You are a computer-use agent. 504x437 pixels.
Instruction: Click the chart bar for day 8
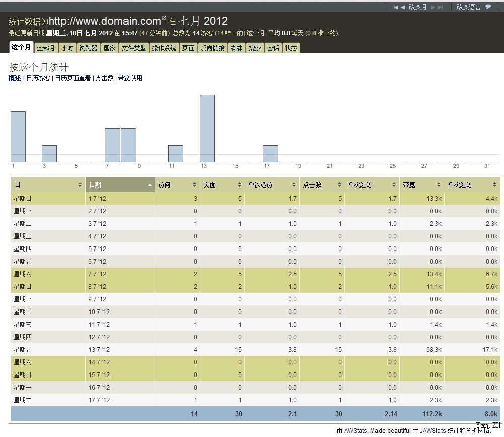click(128, 145)
